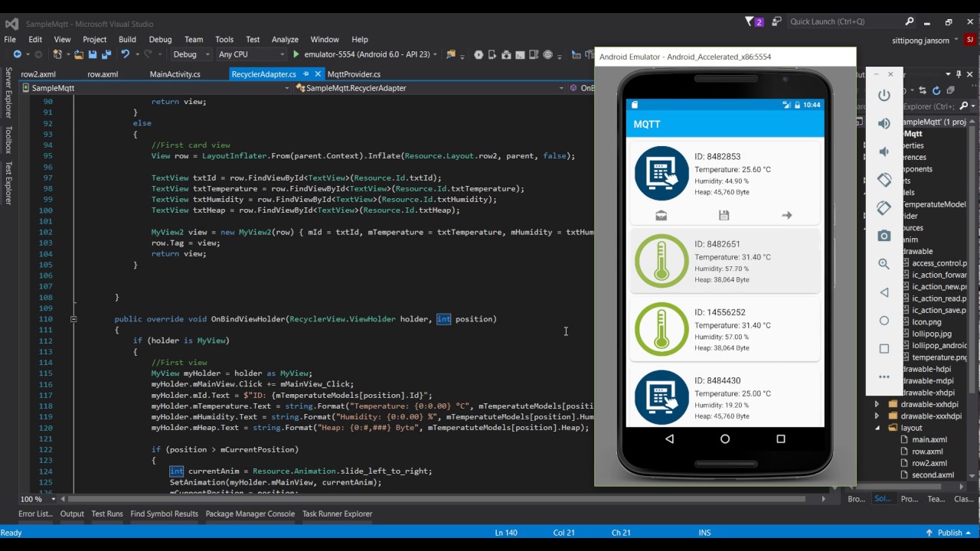Image resolution: width=980 pixels, height=551 pixels.
Task: Rotate emulator right using the lower rotate icon
Action: click(x=884, y=207)
